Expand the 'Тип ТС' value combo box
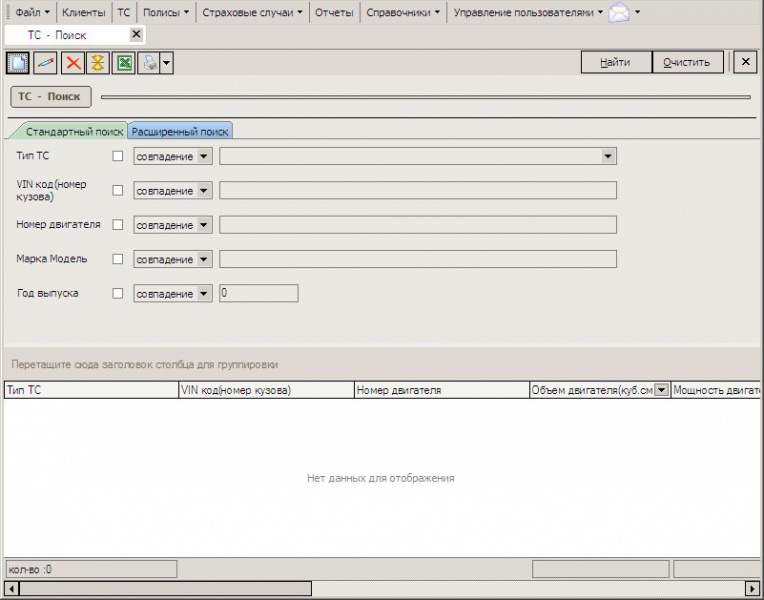The image size is (764, 600). [607, 156]
